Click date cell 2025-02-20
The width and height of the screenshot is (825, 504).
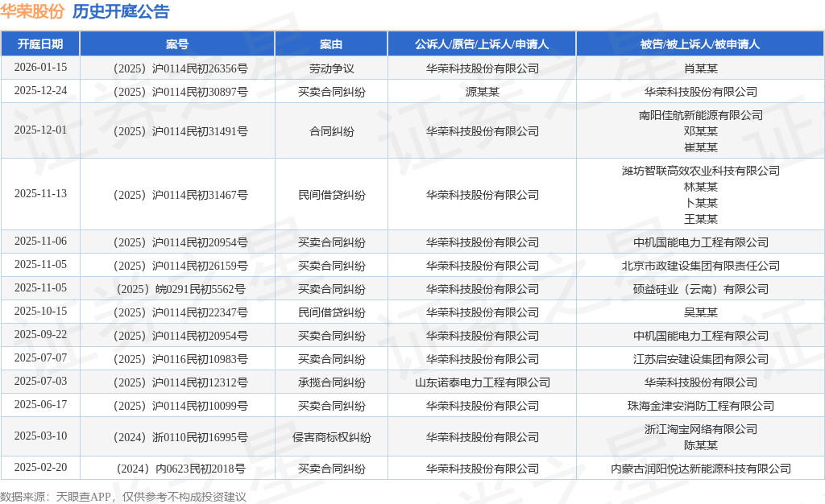40,467
